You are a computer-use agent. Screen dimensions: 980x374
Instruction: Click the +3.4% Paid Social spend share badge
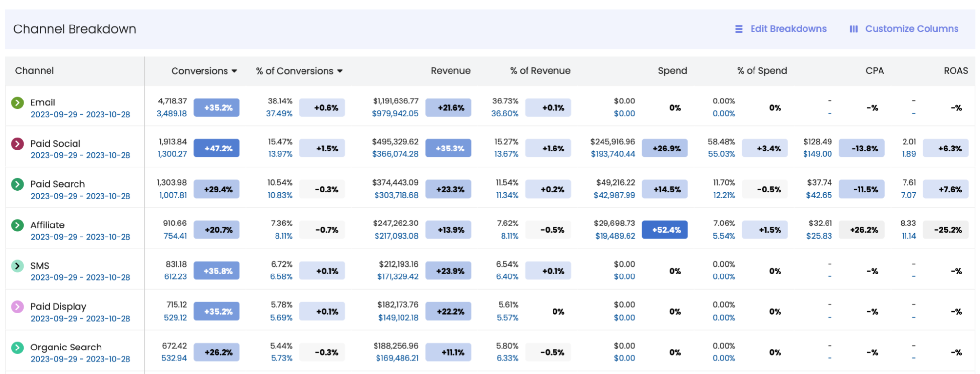[765, 149]
